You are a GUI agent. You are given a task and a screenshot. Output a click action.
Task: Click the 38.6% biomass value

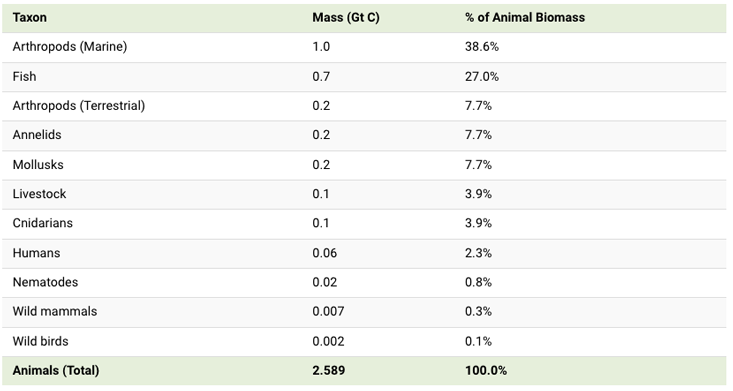point(481,47)
